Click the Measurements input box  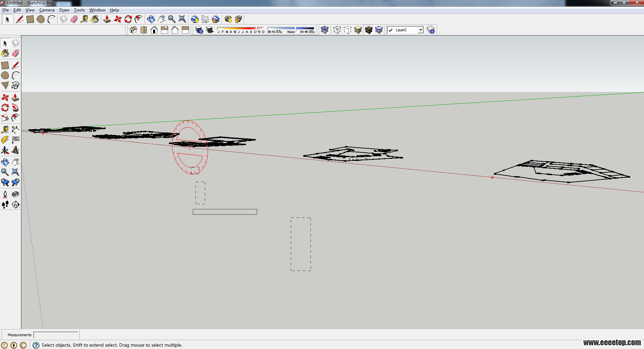click(56, 335)
